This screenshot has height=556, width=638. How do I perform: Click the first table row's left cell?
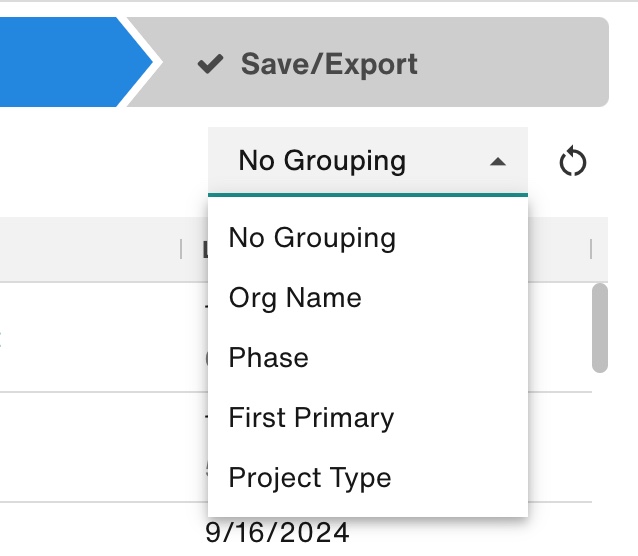(90, 337)
